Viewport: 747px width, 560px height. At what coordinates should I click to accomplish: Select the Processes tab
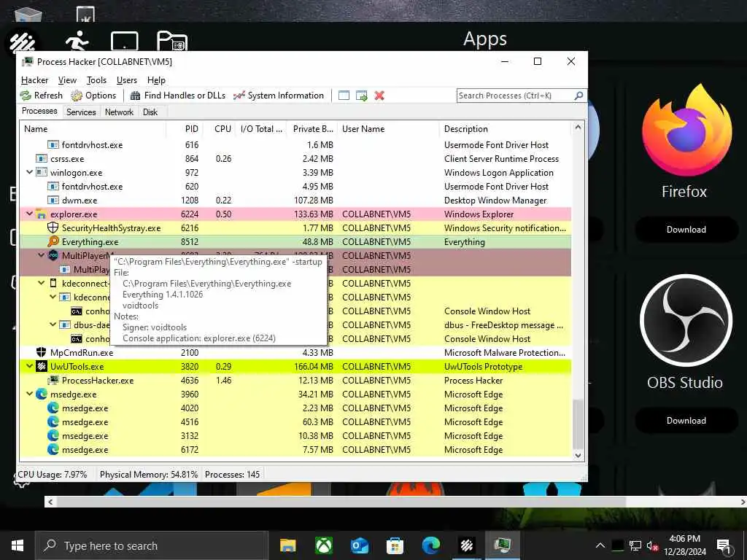click(x=39, y=111)
